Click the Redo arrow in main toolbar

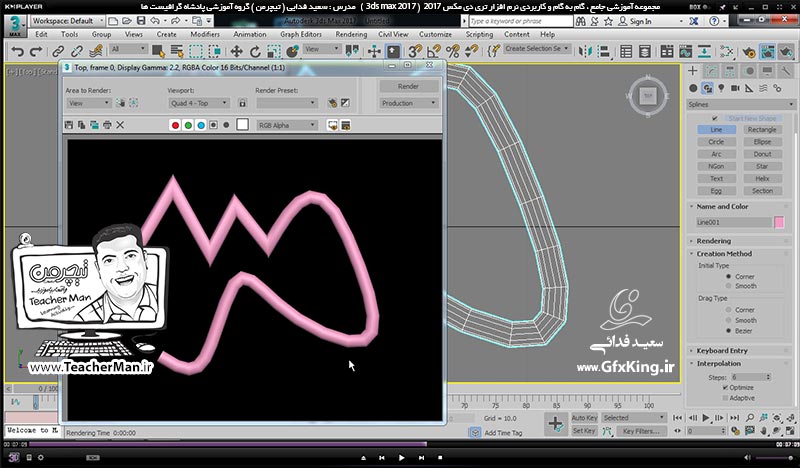pos(36,51)
